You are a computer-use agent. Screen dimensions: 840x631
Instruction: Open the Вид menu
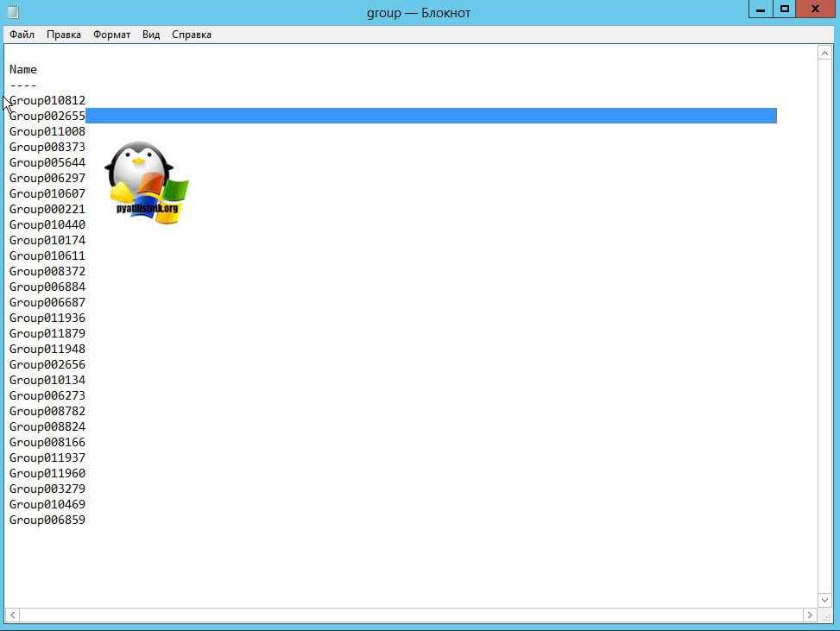(x=151, y=35)
